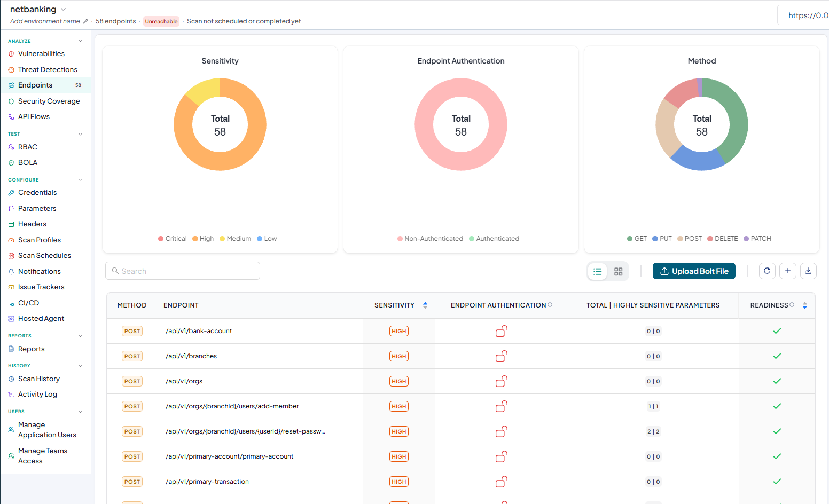
Task: Open the /api/v1/branches endpoint link
Action: (x=191, y=356)
